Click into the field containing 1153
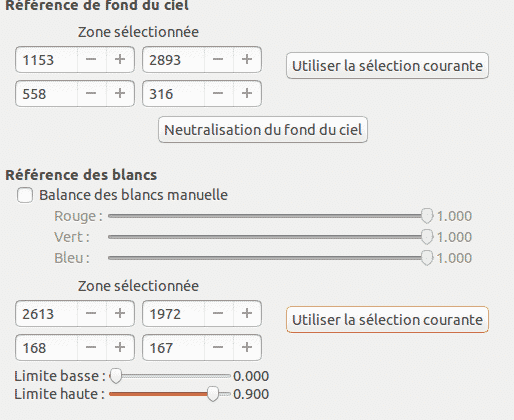 (46, 60)
